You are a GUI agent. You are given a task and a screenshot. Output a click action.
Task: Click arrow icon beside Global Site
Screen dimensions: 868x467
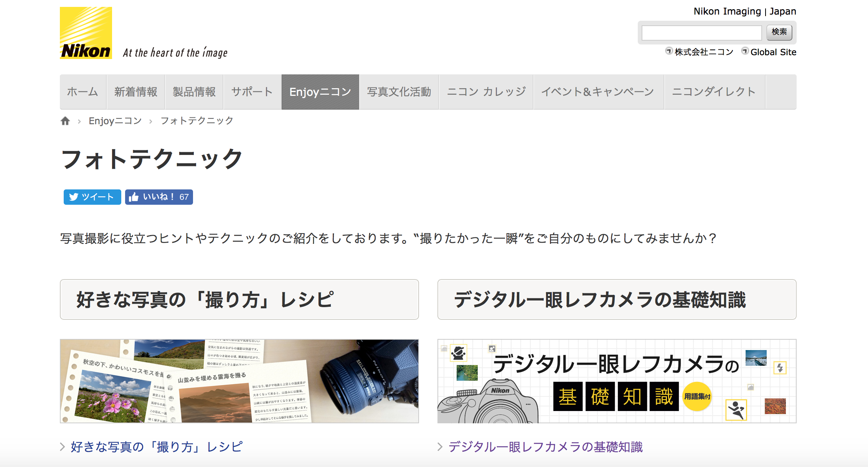click(745, 51)
